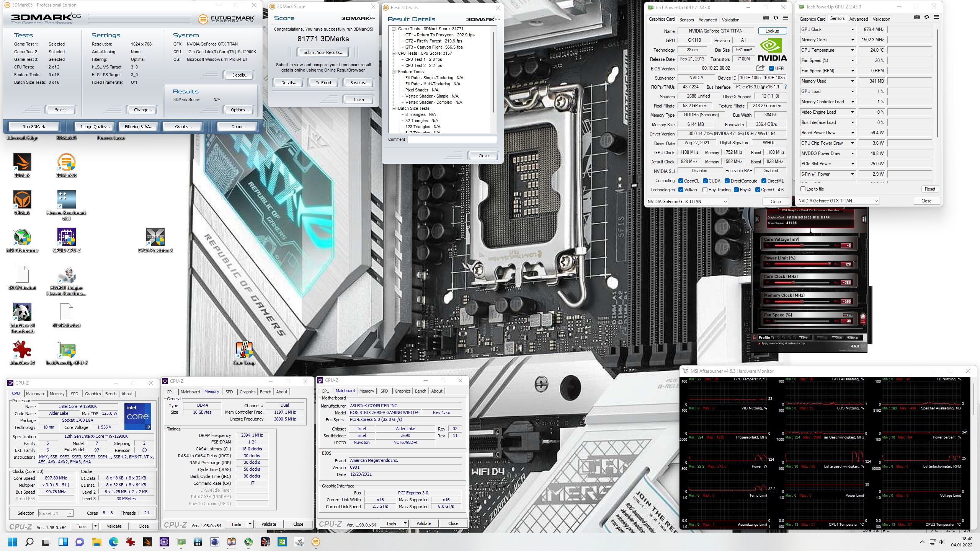Click bus interface question mark in GPU-Z
Image resolution: width=980 pixels, height=551 pixels.
[785, 87]
